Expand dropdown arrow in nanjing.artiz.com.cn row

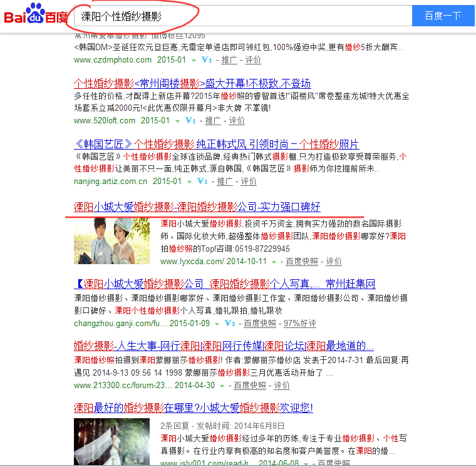pos(189,182)
